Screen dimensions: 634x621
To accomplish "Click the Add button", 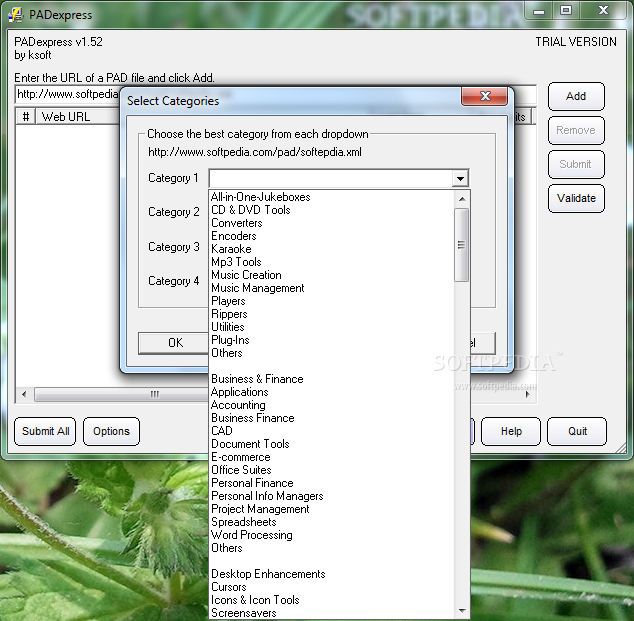I will pyautogui.click(x=576, y=96).
